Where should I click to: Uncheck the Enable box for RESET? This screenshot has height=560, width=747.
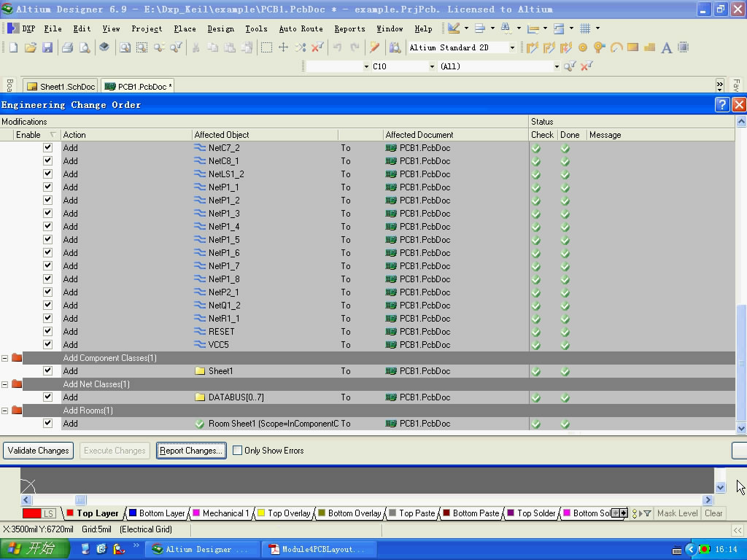pyautogui.click(x=47, y=332)
